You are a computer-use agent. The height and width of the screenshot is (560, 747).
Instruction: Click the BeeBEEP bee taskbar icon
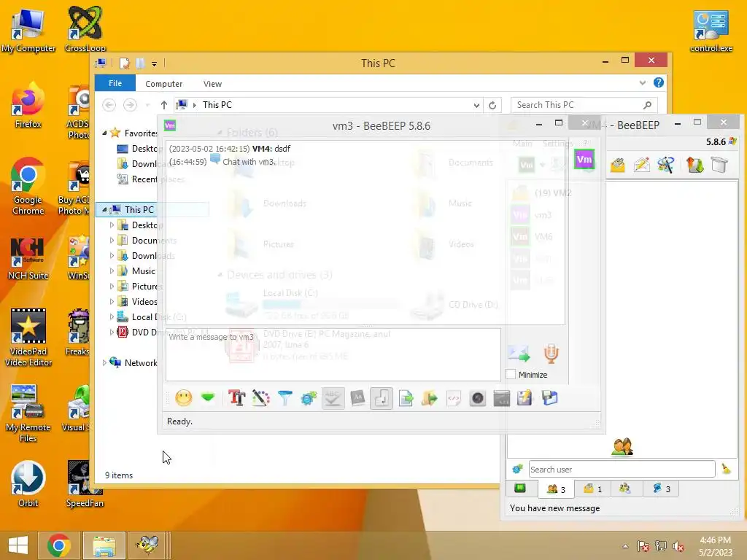(147, 545)
